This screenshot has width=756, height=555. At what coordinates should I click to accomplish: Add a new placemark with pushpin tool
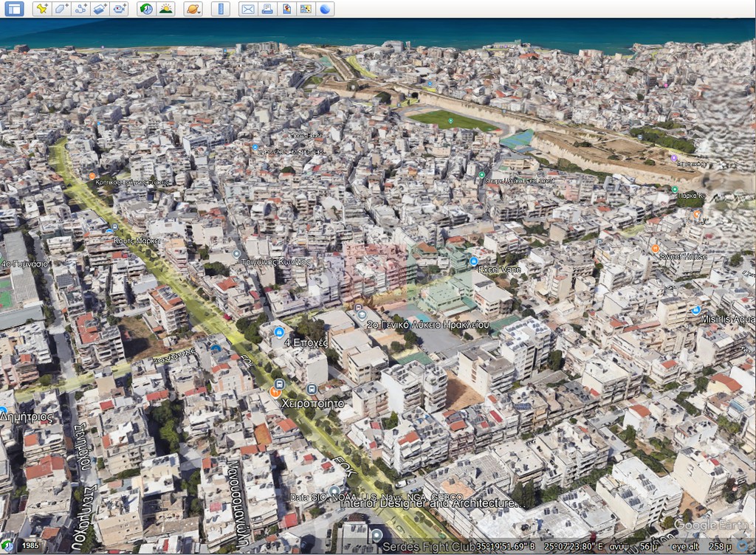(42, 9)
